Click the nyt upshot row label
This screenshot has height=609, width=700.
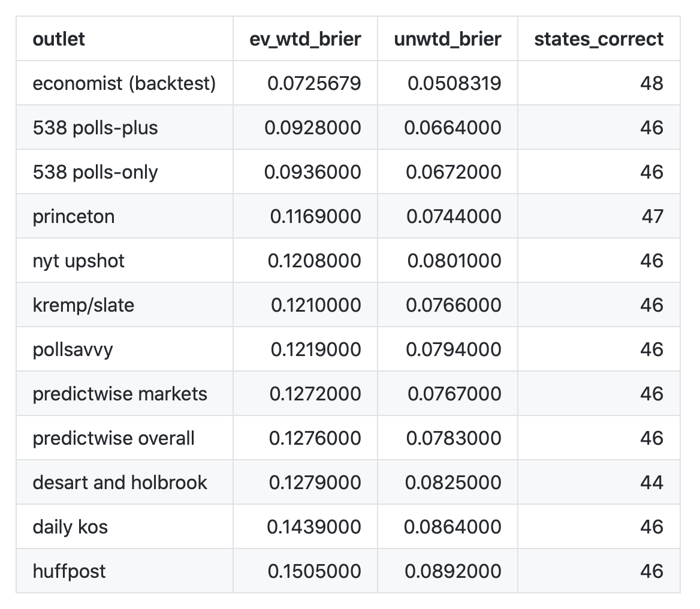pyautogui.click(x=79, y=261)
